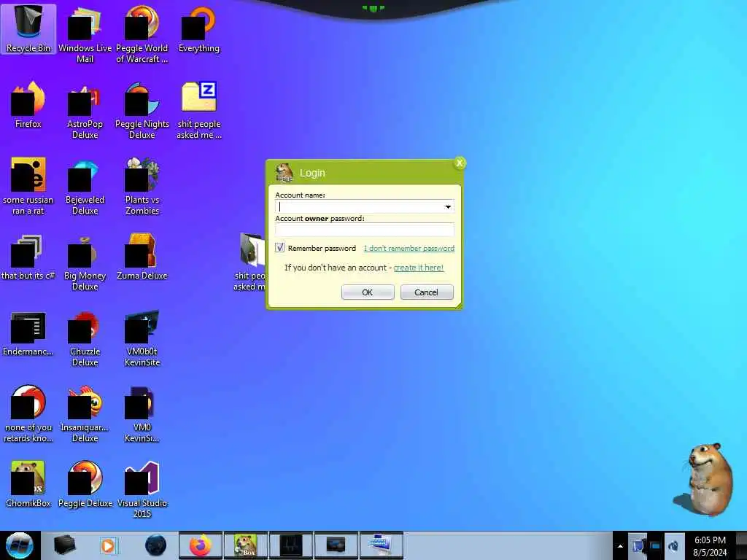Viewport: 747px width, 560px height.
Task: Open the network icon in the system tray
Action: (656, 545)
